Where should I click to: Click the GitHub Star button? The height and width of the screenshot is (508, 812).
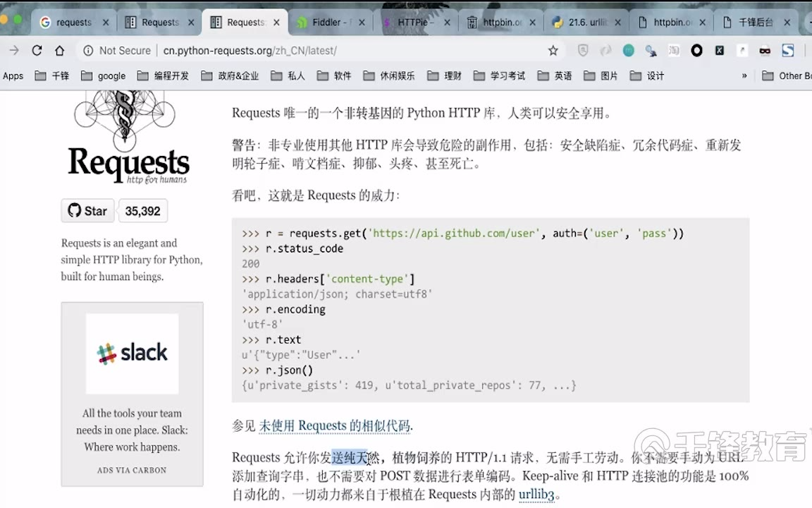(88, 210)
